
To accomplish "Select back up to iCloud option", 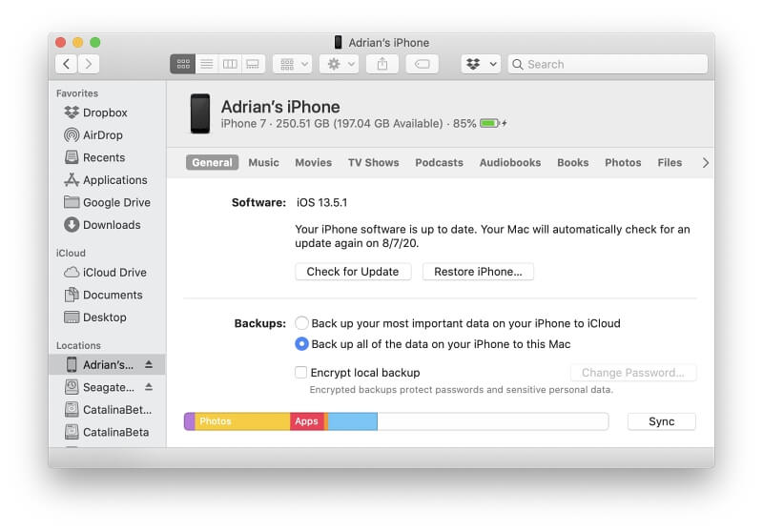I will pyautogui.click(x=301, y=323).
